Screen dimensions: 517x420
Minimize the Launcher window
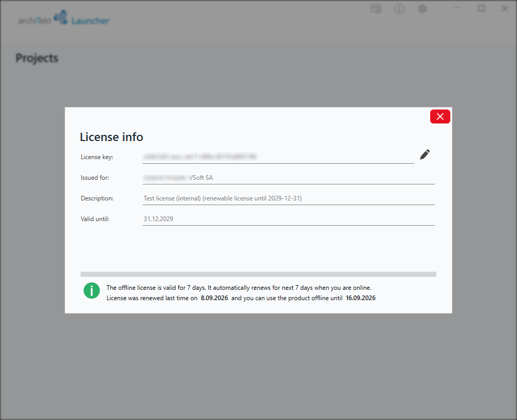pyautogui.click(x=457, y=8)
